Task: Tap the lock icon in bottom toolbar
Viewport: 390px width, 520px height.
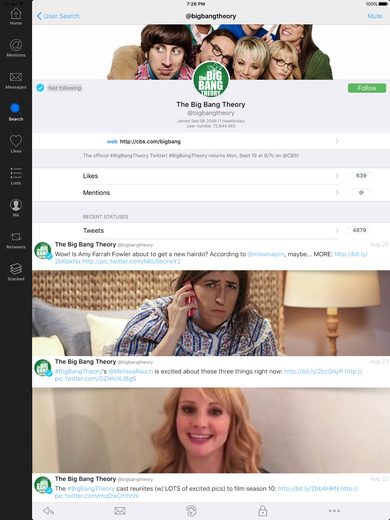Action: (x=263, y=510)
